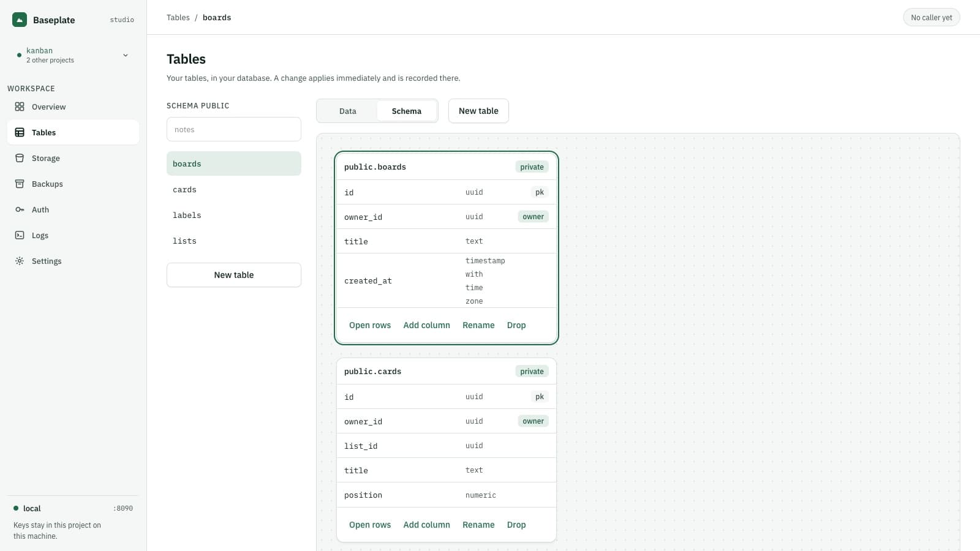The height and width of the screenshot is (551, 980).
Task: Click the pk badge in public.cards
Action: click(x=540, y=397)
